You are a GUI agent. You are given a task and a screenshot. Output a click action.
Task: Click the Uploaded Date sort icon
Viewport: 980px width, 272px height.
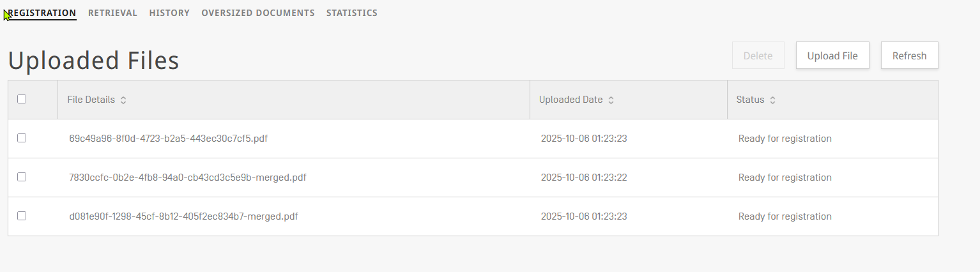click(x=611, y=100)
